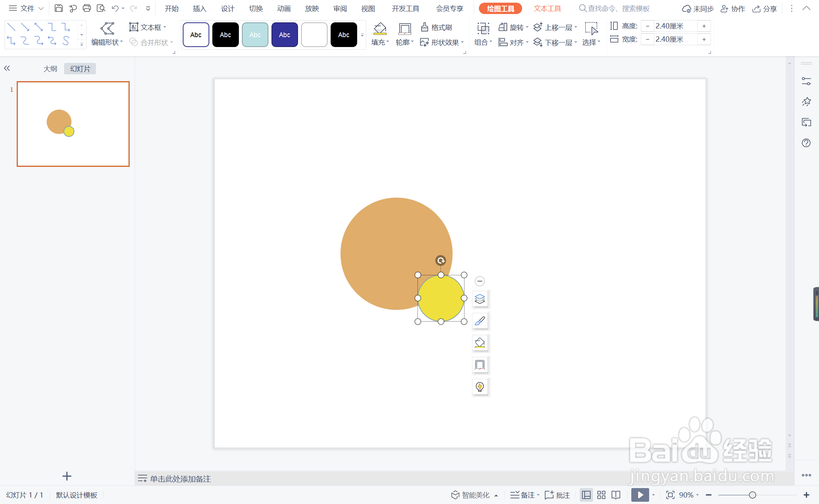
Task: Toggle normal view in status bar
Action: tap(586, 495)
